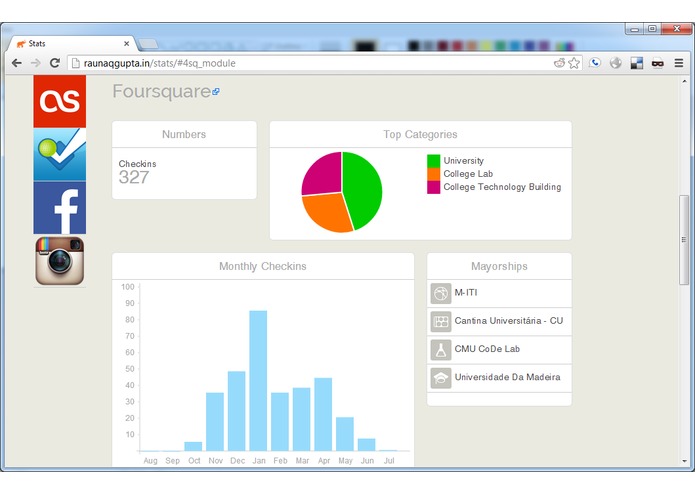Click the March bar in the chart
695x494 pixels.
tap(302, 420)
